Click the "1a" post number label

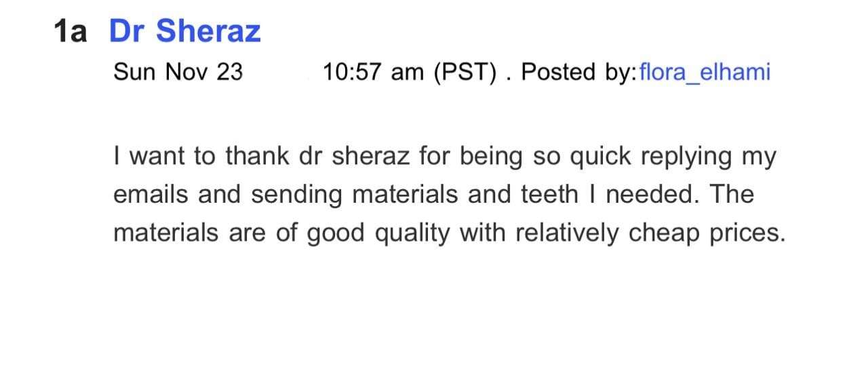click(x=71, y=32)
